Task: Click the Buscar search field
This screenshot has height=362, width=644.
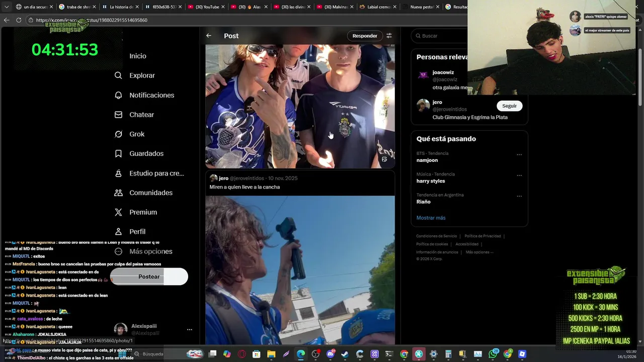Action: [x=439, y=36]
